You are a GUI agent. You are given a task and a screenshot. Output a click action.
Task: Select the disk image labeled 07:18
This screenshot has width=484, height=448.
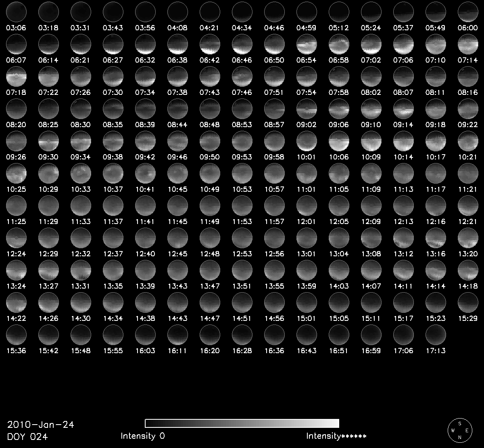(17, 76)
